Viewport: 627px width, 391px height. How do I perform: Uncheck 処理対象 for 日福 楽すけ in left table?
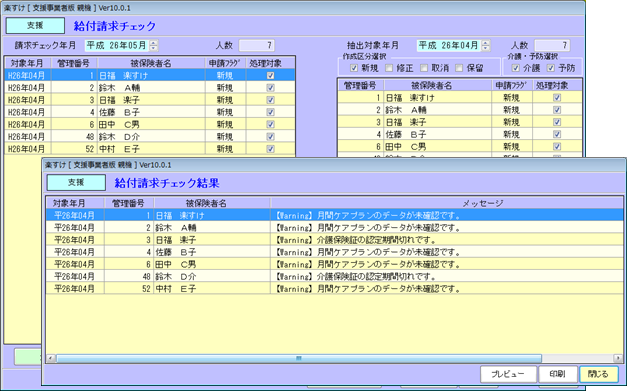271,75
